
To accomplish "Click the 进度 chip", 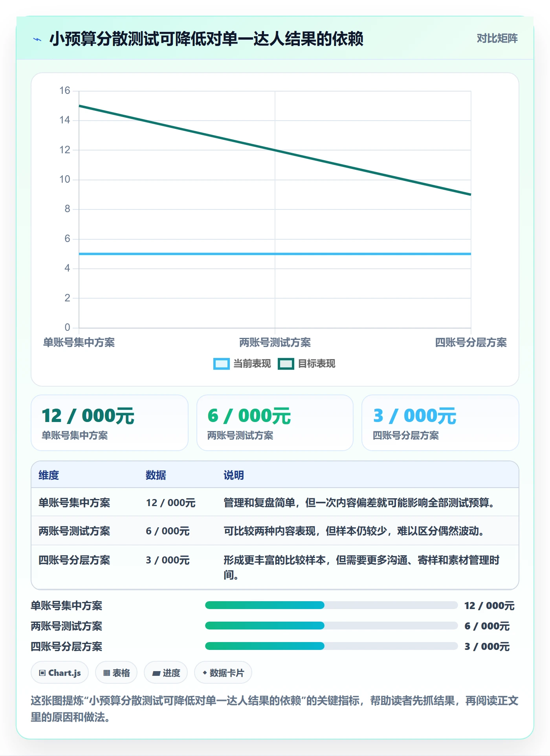I will pos(166,673).
